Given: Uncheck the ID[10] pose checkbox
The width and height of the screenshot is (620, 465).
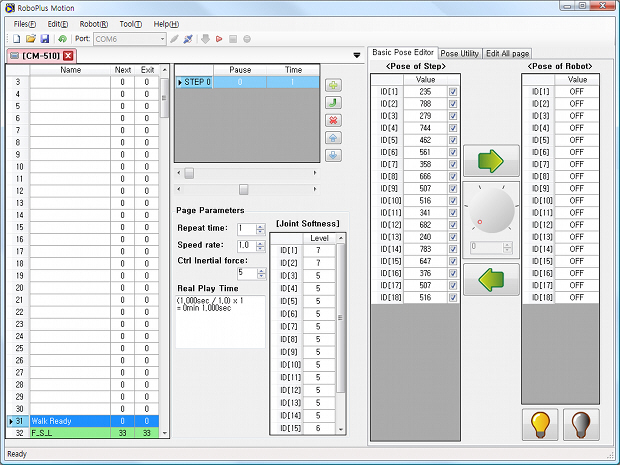Looking at the screenshot, I should pos(453,200).
